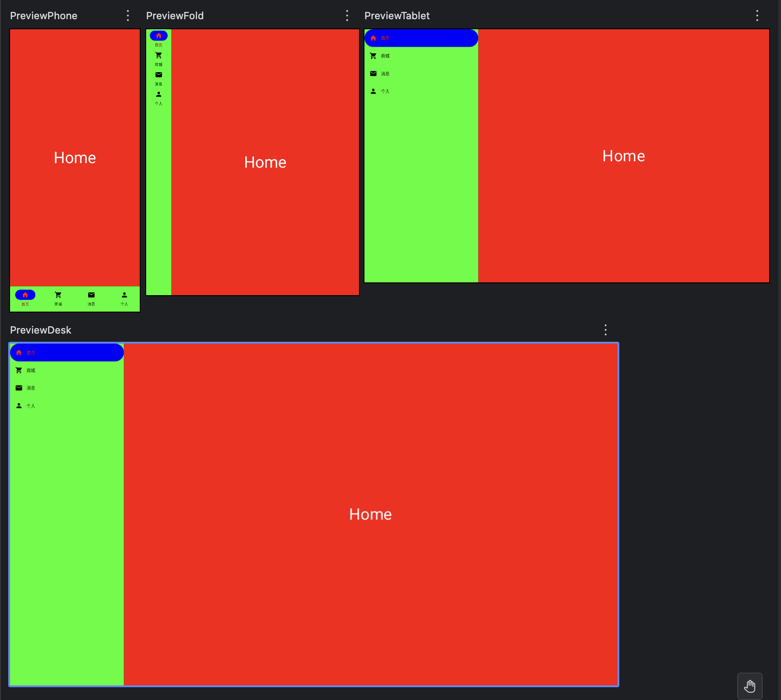This screenshot has height=700, width=781.
Task: Toggle the 首页 pill in PreviewTablet drawer
Action: tap(421, 38)
